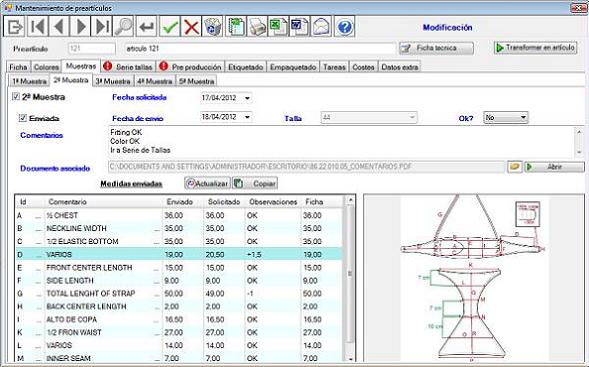Click the Prearticulo code field 121
589x367 pixels.
92,48
